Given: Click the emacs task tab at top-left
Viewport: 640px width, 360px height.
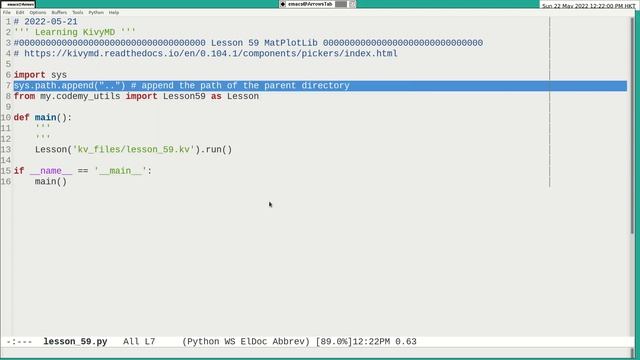Looking at the screenshot, I should [x=18, y=4].
